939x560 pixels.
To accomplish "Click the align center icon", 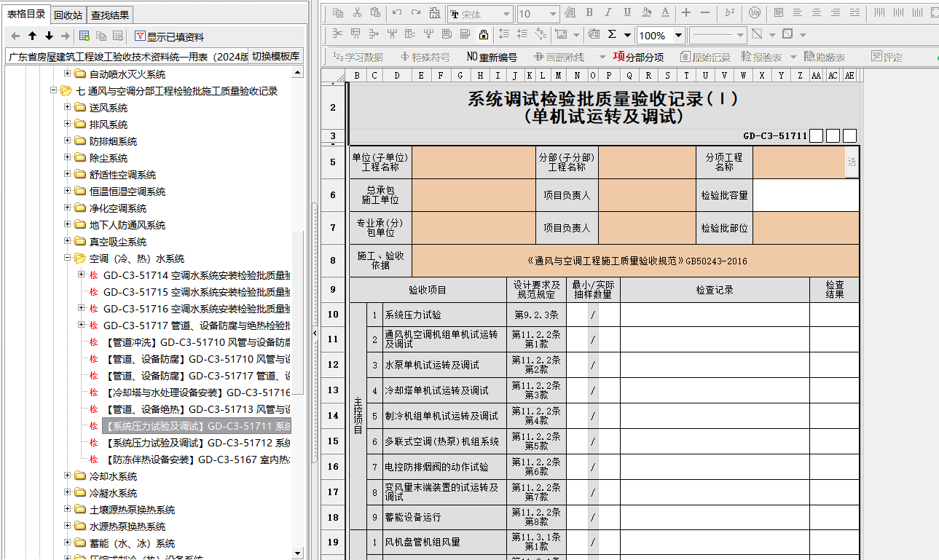I will [817, 13].
